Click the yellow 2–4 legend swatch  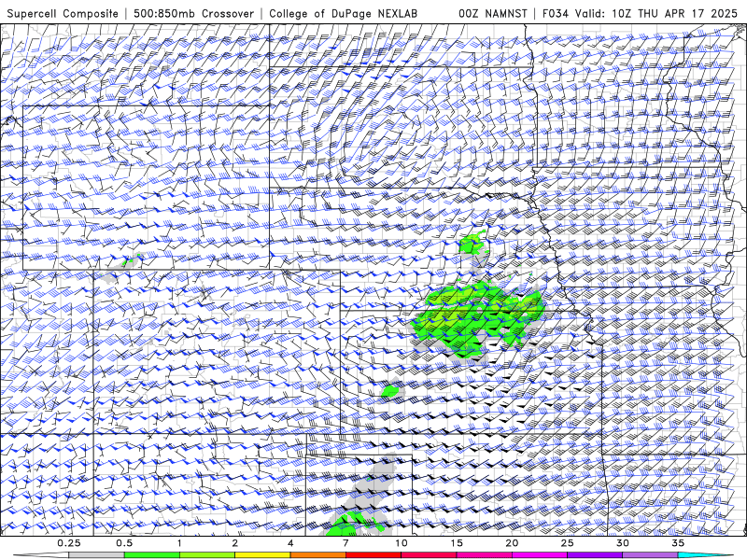pyautogui.click(x=262, y=555)
